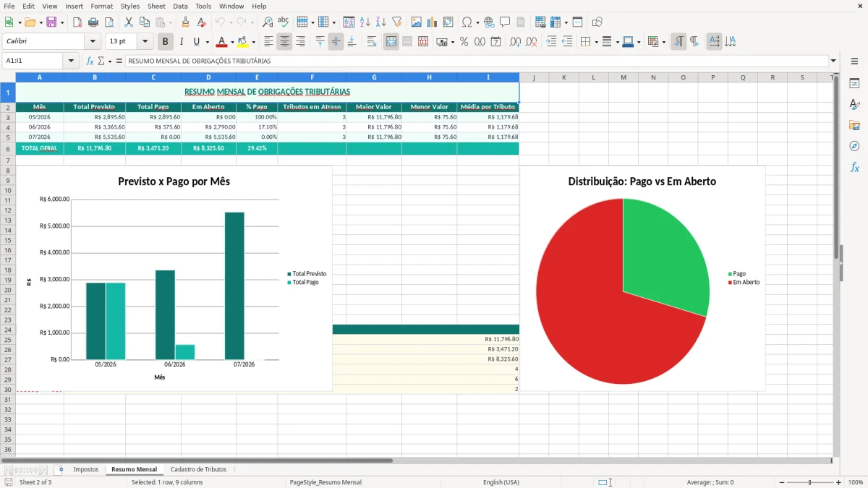The image size is (868, 488).
Task: Open the sidebar Navigator compass icon
Action: (x=854, y=146)
